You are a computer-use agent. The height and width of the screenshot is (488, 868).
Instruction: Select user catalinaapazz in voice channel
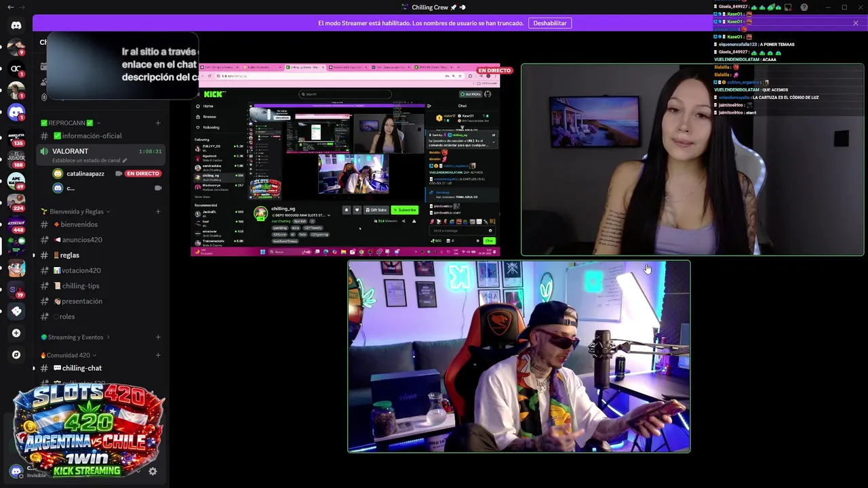(x=85, y=174)
